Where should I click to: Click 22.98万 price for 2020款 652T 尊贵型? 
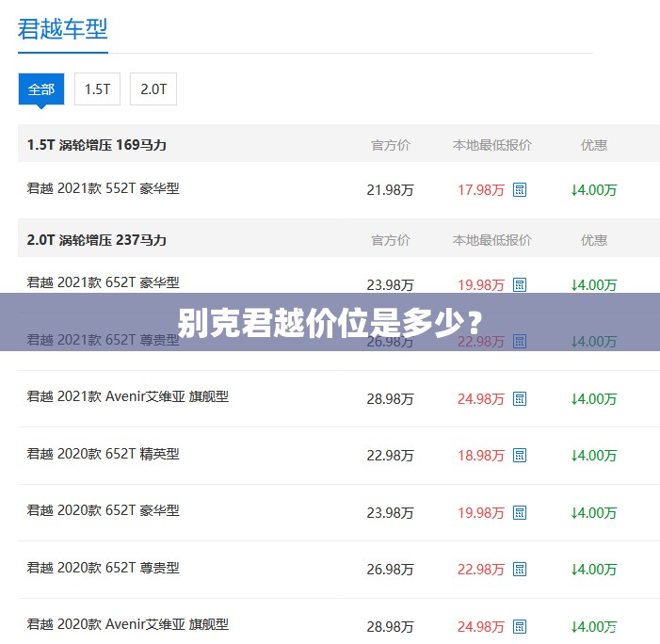click(481, 570)
